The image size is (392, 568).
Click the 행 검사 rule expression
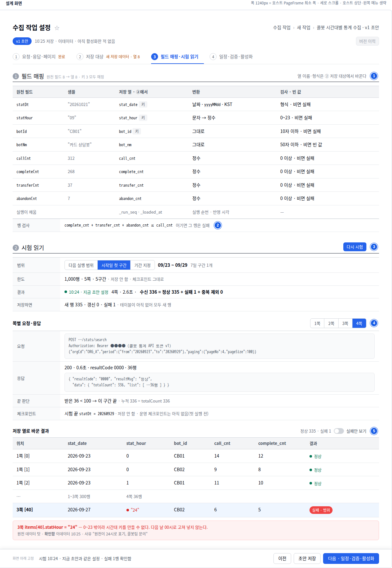(119, 225)
